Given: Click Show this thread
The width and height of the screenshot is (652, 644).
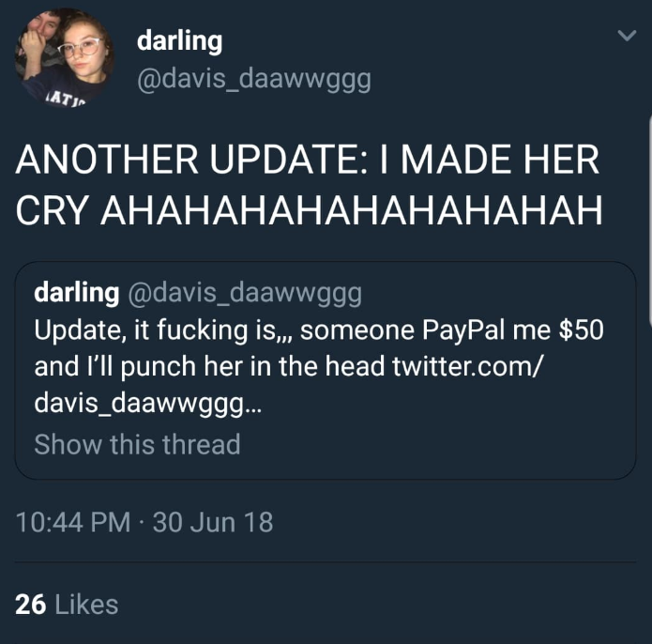Looking at the screenshot, I should point(137,444).
